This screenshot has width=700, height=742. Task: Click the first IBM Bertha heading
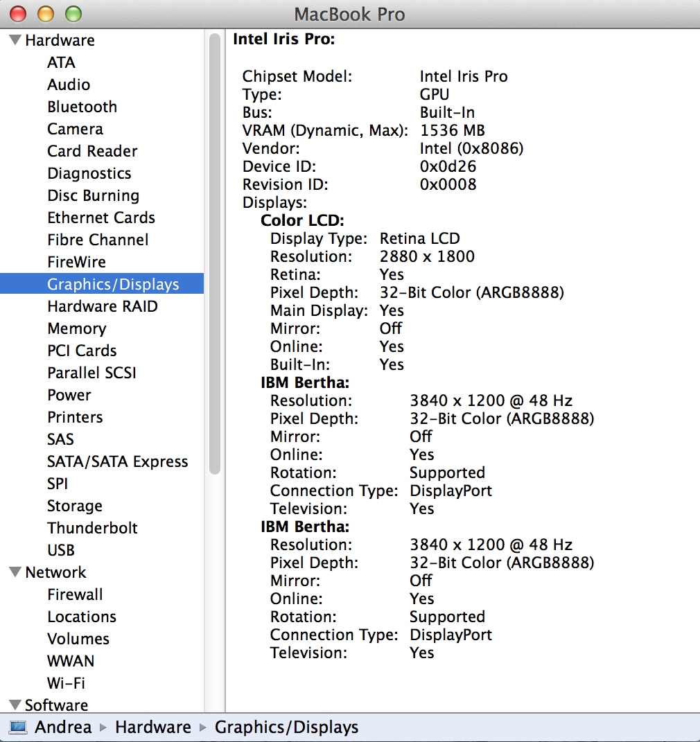coord(305,382)
